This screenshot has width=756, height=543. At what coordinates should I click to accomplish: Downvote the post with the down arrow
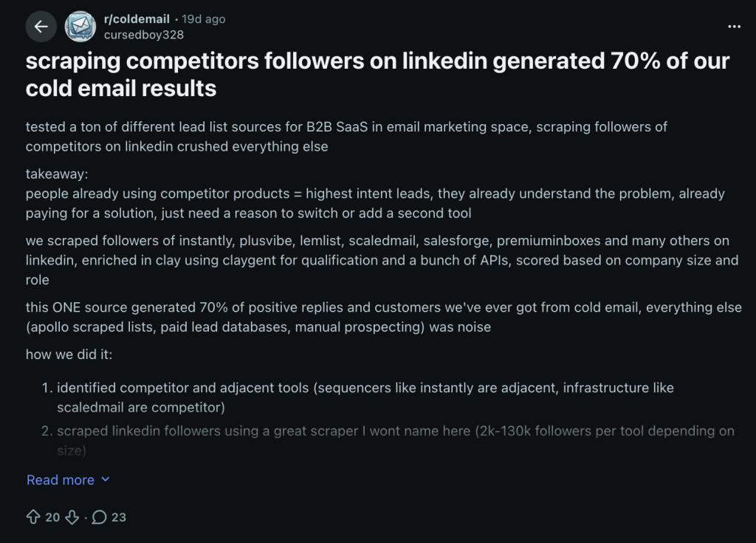(72, 517)
